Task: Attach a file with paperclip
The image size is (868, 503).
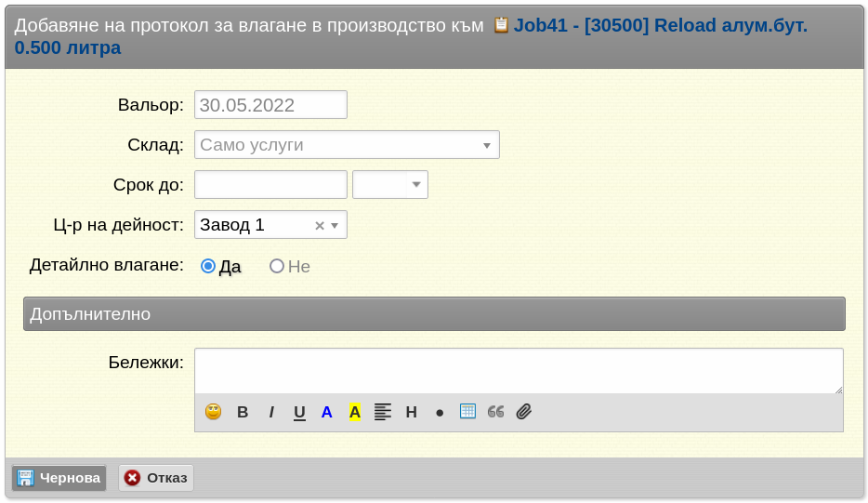Action: coord(523,412)
